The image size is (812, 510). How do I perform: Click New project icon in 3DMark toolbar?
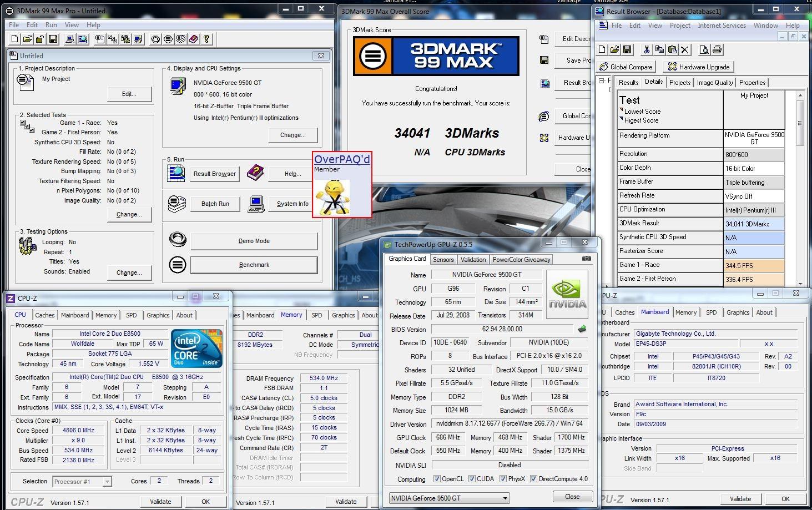tap(15, 39)
